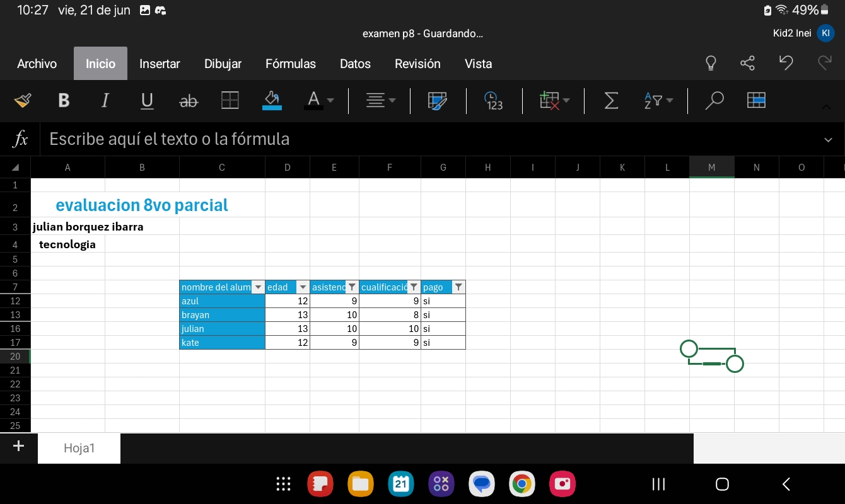
Task: Open cell styles formatting icon
Action: [437, 101]
